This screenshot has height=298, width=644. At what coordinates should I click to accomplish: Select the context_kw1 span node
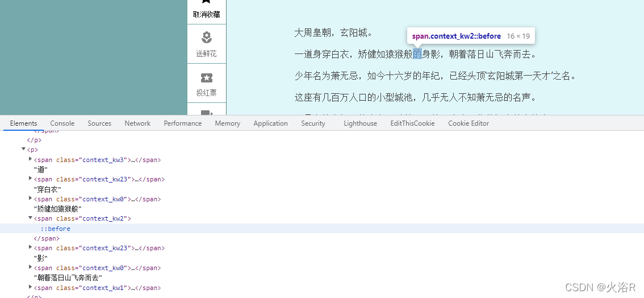[97, 288]
